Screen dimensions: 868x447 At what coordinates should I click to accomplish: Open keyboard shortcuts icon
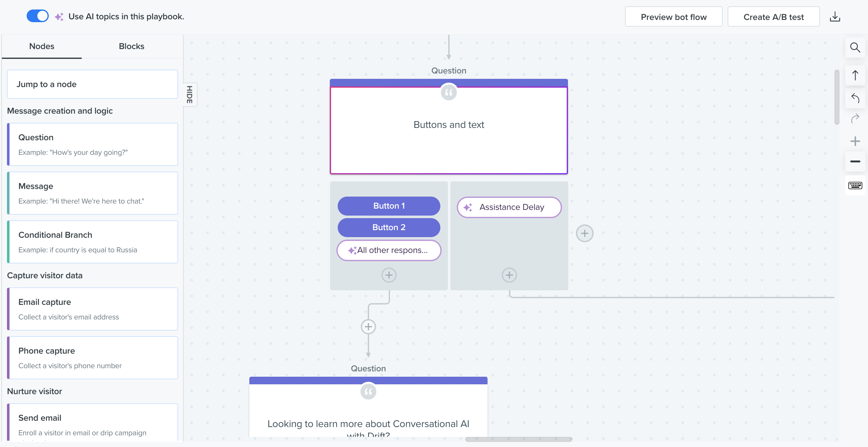[x=855, y=185]
